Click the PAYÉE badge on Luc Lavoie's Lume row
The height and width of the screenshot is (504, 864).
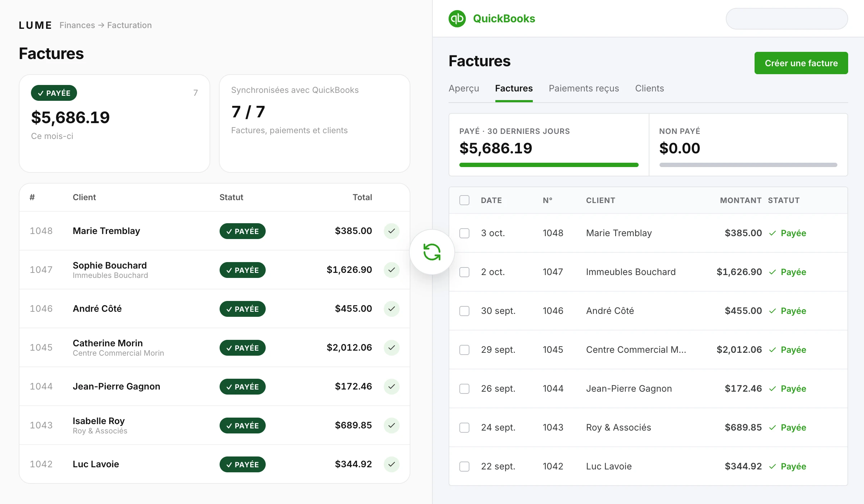coord(243,464)
